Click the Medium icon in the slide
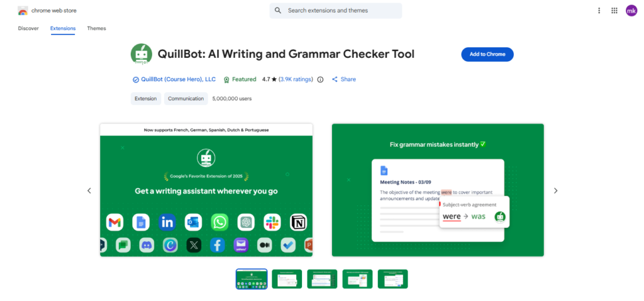Screen dimensions: 644x301 pyautogui.click(x=265, y=245)
